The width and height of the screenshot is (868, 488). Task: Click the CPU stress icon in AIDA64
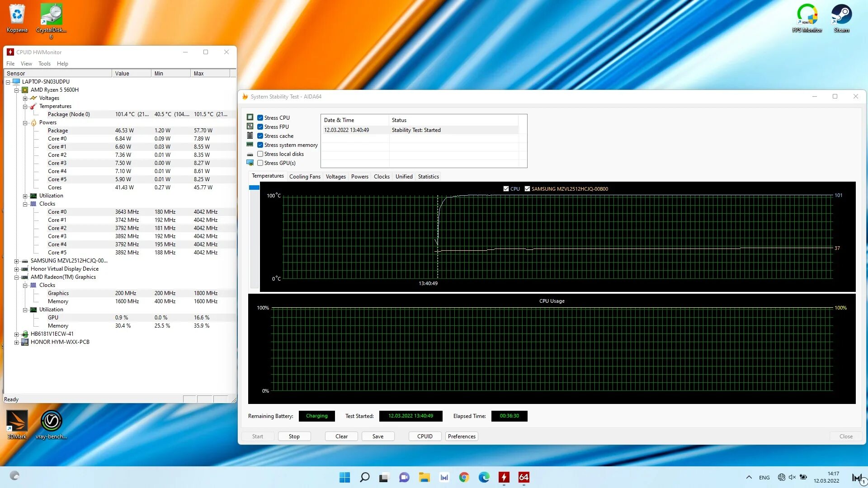(x=250, y=117)
